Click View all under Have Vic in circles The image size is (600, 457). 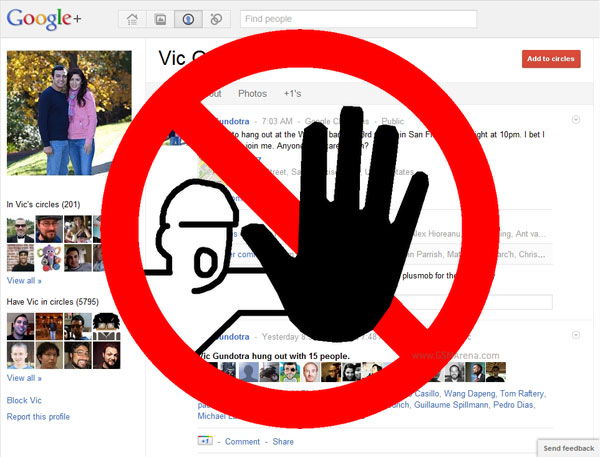pyautogui.click(x=24, y=378)
